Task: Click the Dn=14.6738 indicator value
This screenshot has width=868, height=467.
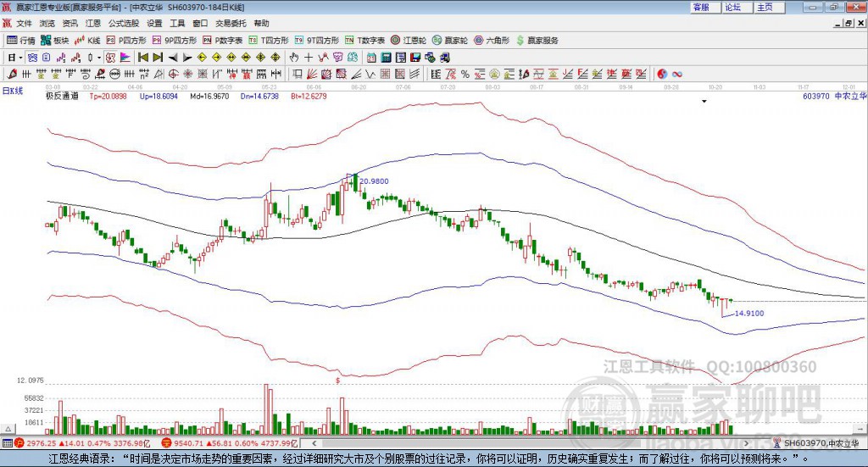Action: [x=259, y=96]
